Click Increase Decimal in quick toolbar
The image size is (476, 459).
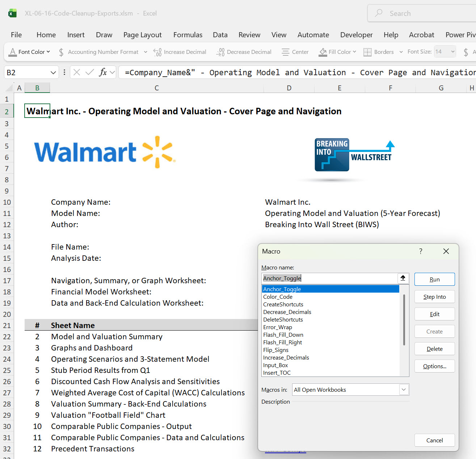click(180, 52)
